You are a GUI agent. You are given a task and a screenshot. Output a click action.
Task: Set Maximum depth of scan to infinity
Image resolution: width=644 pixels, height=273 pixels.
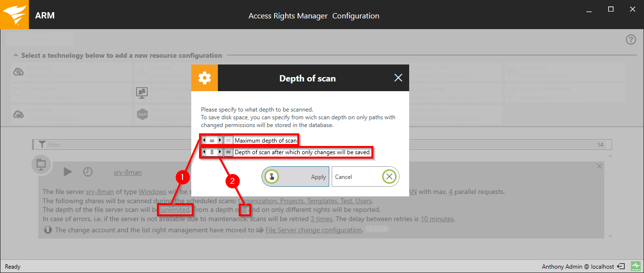click(228, 140)
